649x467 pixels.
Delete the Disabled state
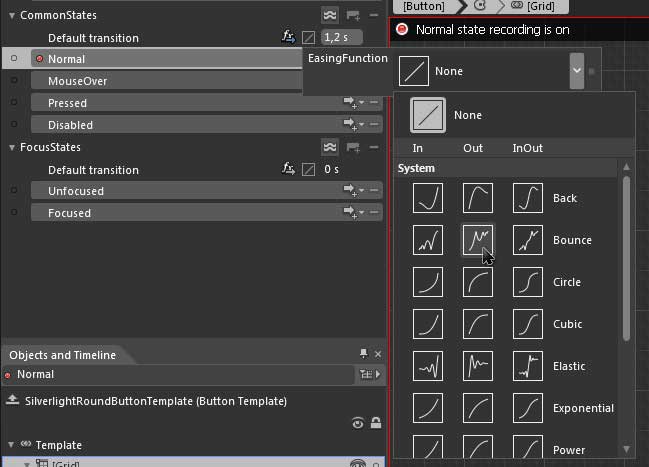coord(374,124)
